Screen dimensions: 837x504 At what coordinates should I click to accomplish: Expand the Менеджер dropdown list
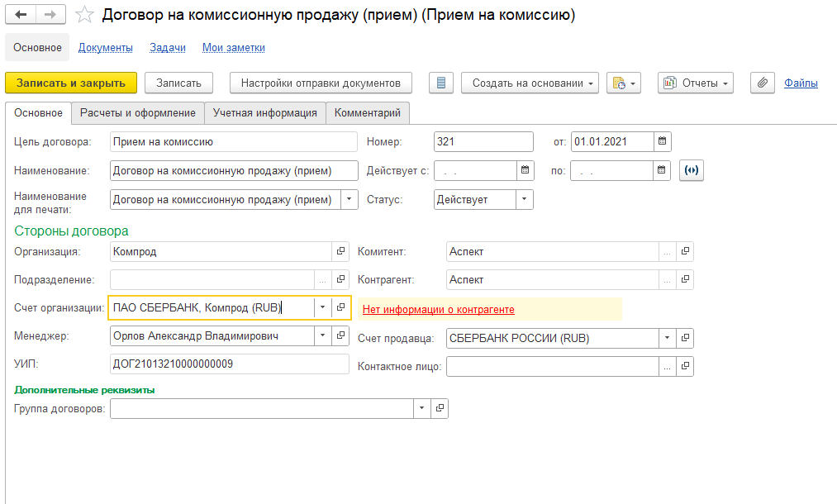321,335
